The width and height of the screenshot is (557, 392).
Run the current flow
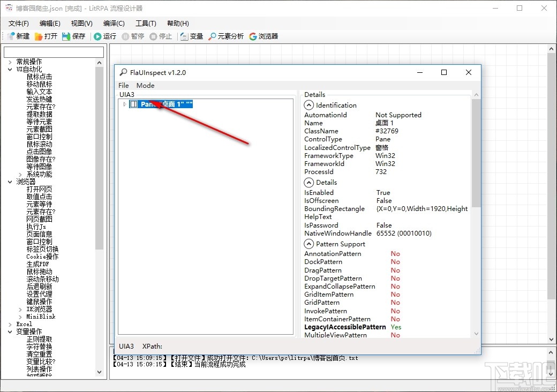coord(106,36)
